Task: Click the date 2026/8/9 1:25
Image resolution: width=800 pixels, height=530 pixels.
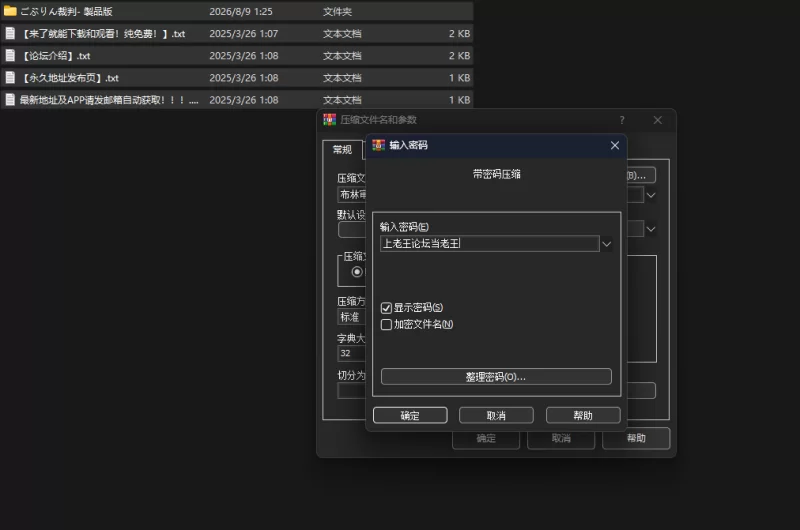Action: 241,11
